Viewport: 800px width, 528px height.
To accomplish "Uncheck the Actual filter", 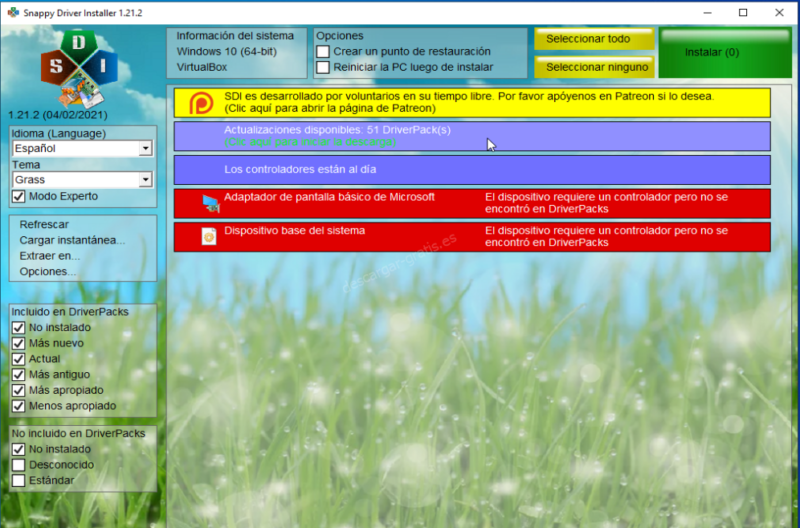I will [x=18, y=359].
